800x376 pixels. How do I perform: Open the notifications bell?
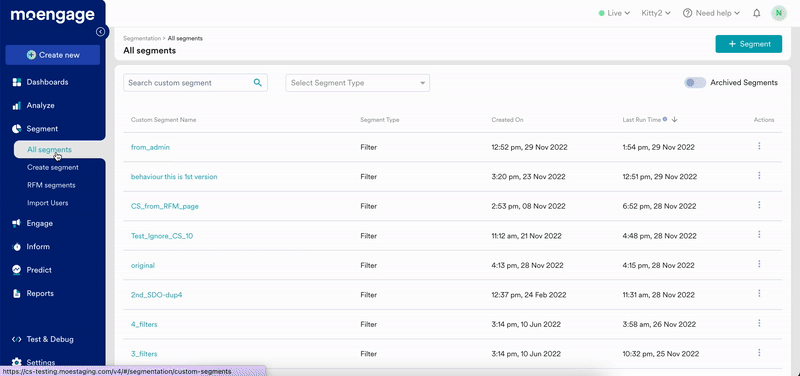click(x=757, y=13)
